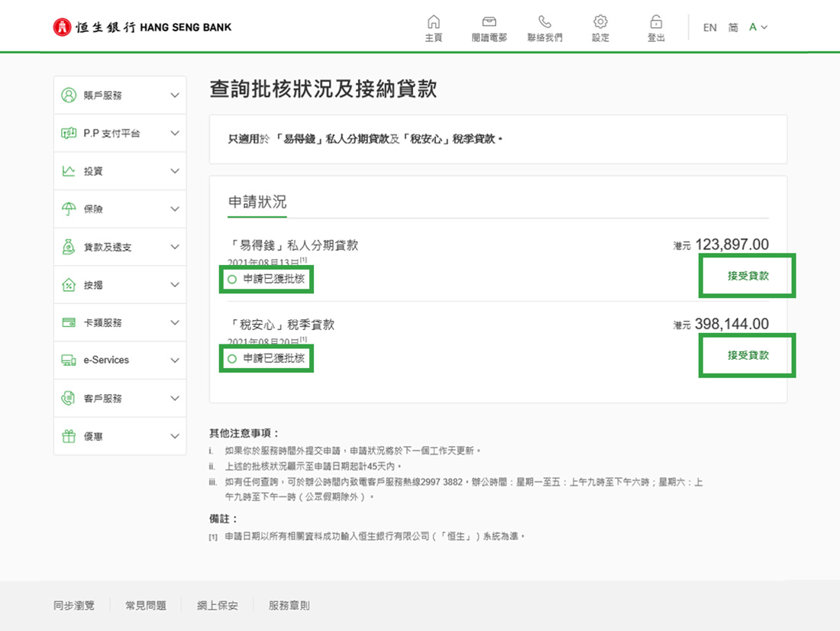Switch language to EN
Image resolution: width=840 pixels, height=631 pixels.
[x=709, y=28]
